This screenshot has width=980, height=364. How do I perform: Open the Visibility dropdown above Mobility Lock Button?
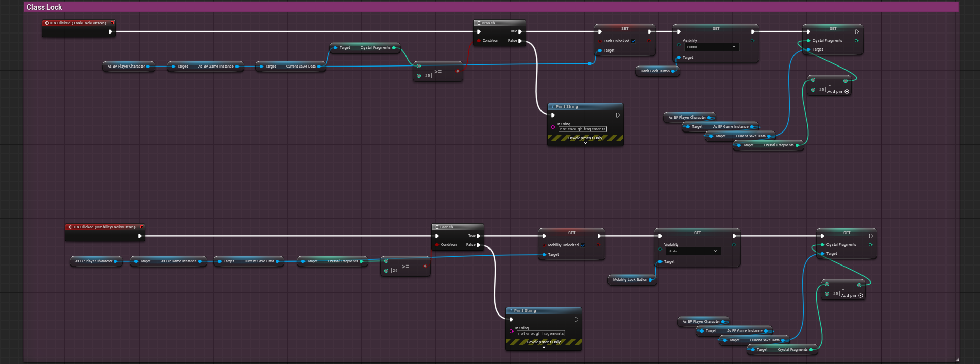click(x=694, y=251)
